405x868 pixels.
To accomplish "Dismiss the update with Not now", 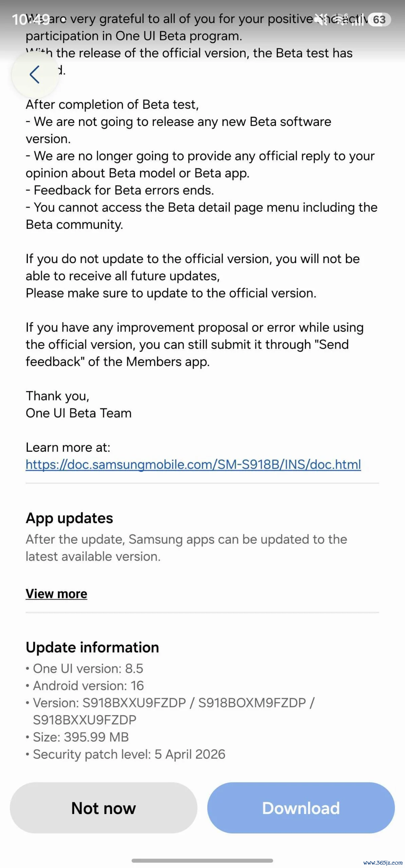I will (103, 808).
